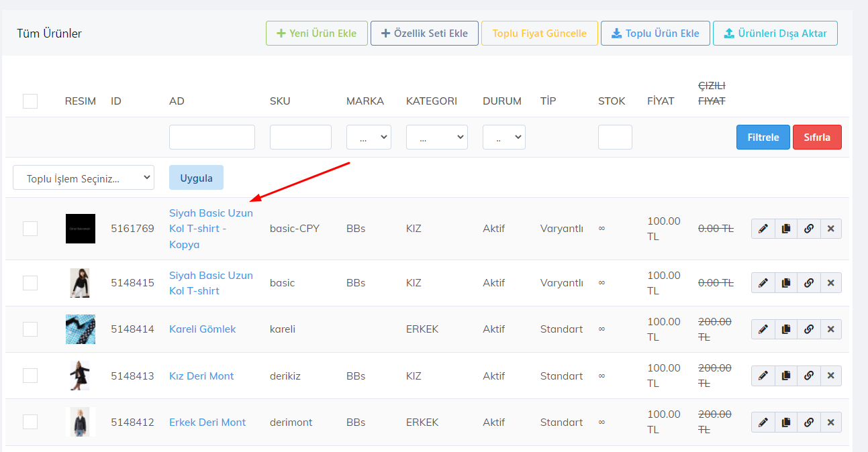Click the link icon for product 5161769

[x=808, y=229]
